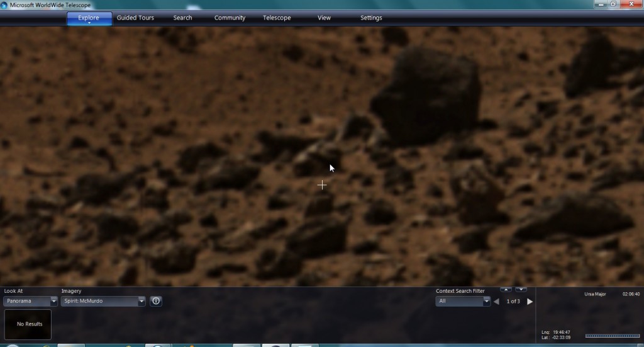This screenshot has width=644, height=347.
Task: Click the Ursa Major constellation label
Action: [594, 294]
